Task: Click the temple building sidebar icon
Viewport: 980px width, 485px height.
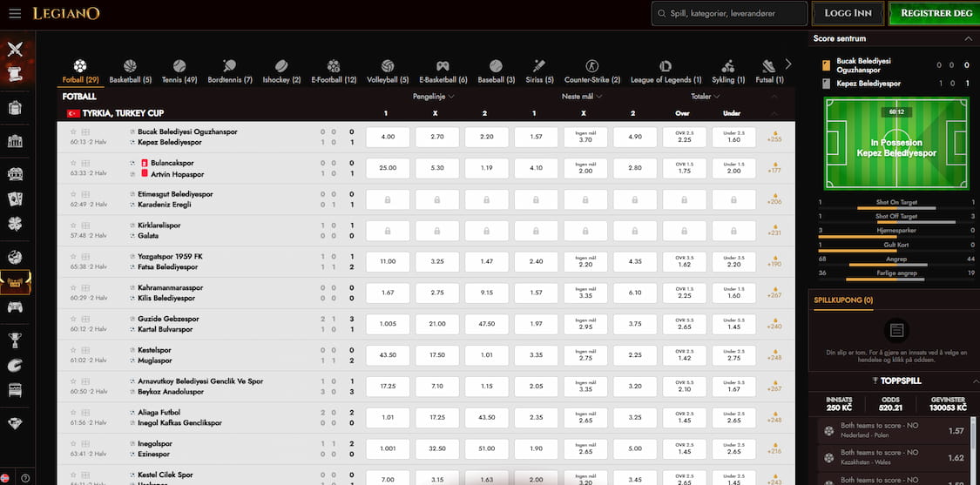Action: [x=15, y=141]
